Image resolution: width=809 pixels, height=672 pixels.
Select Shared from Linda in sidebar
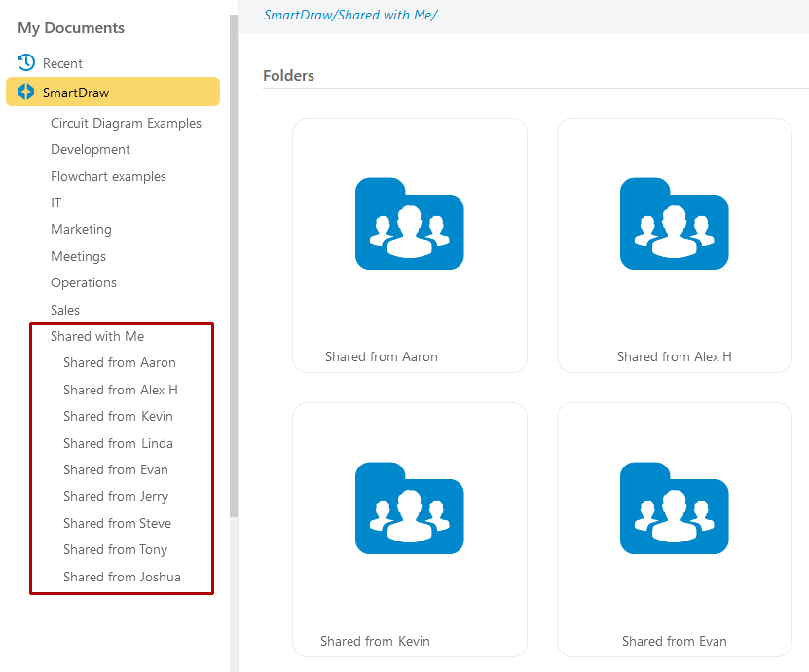coord(118,444)
